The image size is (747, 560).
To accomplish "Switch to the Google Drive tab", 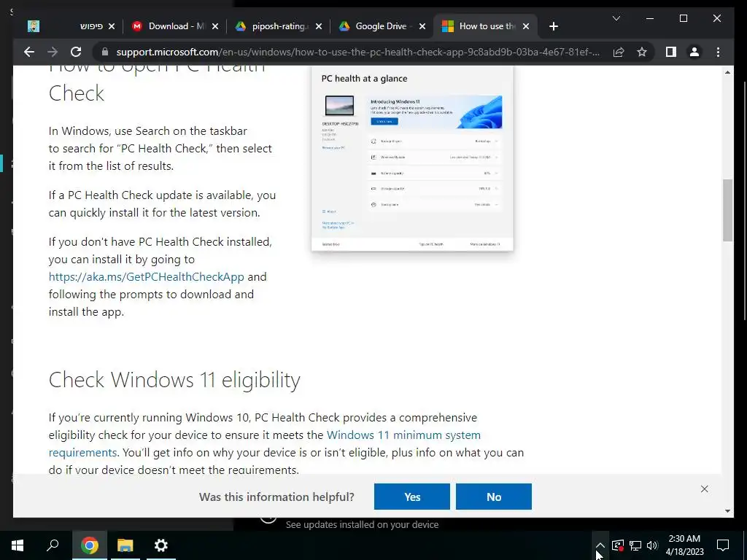I will click(x=381, y=26).
